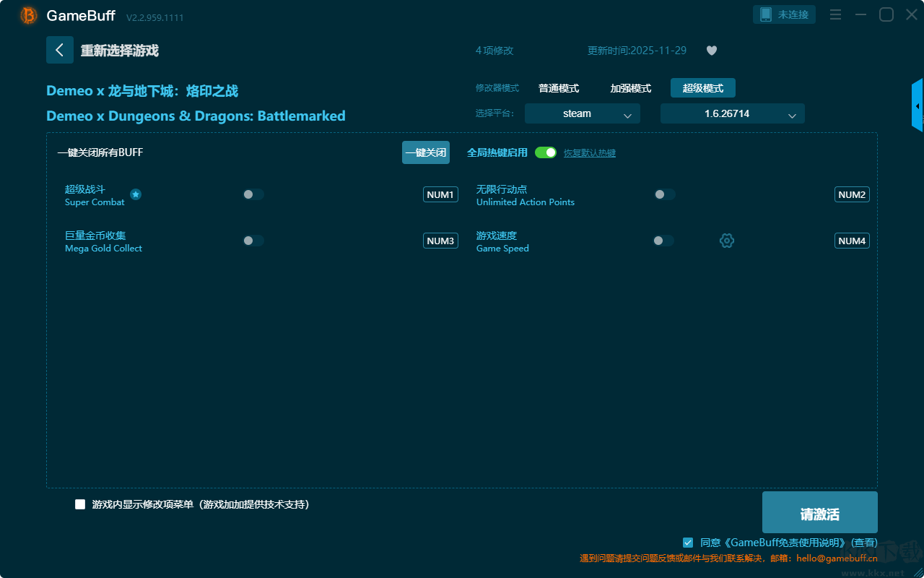Switch to 加强模式 trainer mode

click(630, 88)
